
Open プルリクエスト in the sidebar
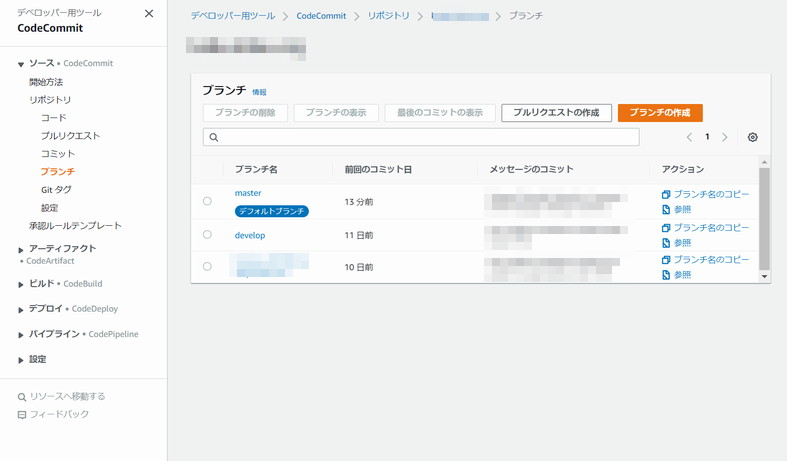tap(70, 136)
